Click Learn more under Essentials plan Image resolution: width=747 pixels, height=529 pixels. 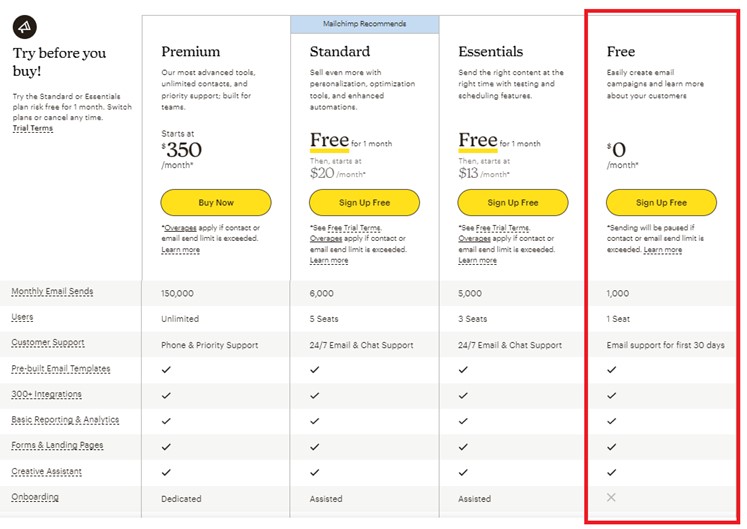(x=477, y=261)
